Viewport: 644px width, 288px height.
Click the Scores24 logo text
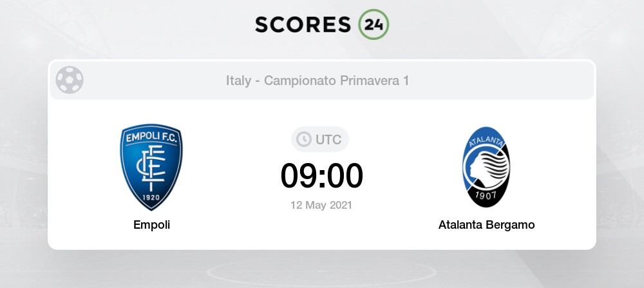pos(322,24)
